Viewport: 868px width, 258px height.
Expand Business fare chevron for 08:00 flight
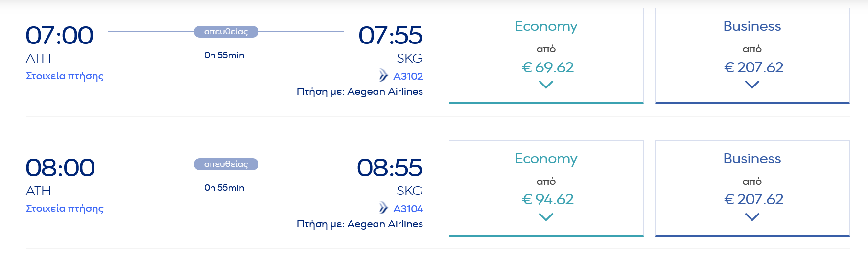click(x=752, y=217)
